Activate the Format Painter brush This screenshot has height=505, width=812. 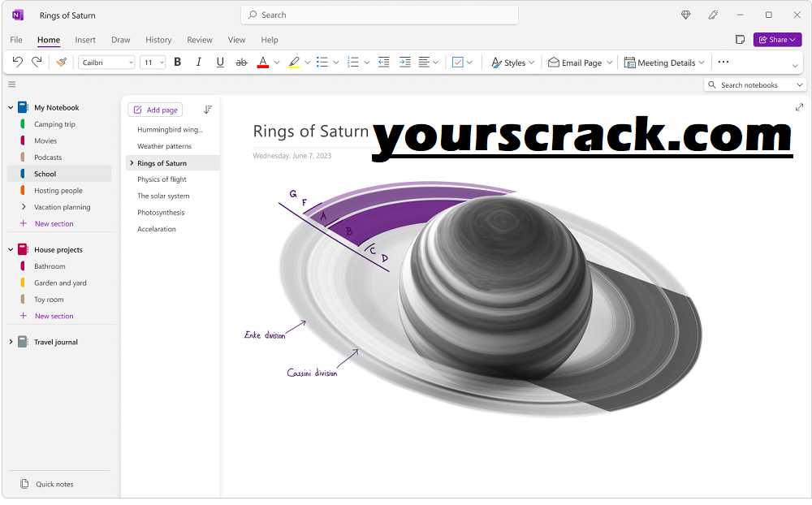coord(61,63)
